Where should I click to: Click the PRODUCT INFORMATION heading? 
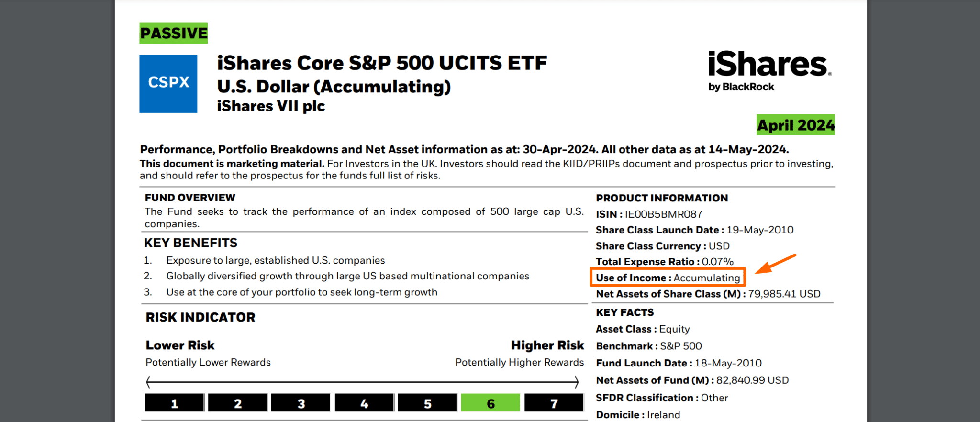pyautogui.click(x=661, y=198)
